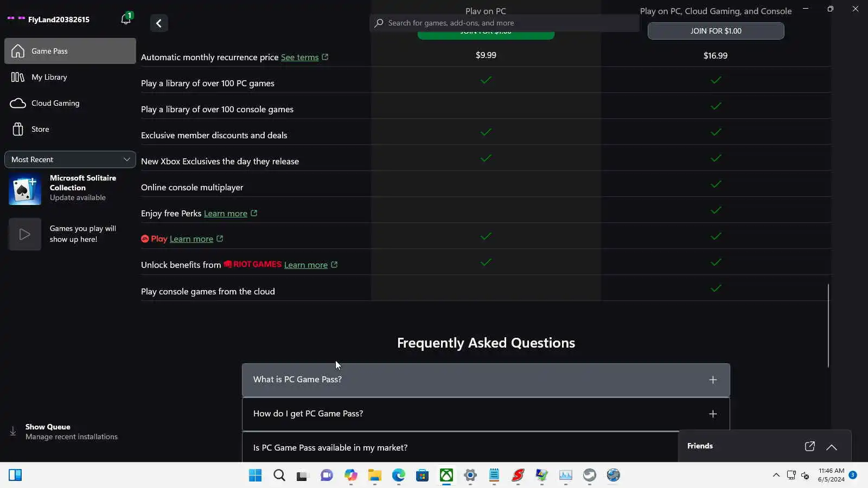868x488 pixels.
Task: Select Microsoft Solitaire Collection thumbnail
Action: 24,189
